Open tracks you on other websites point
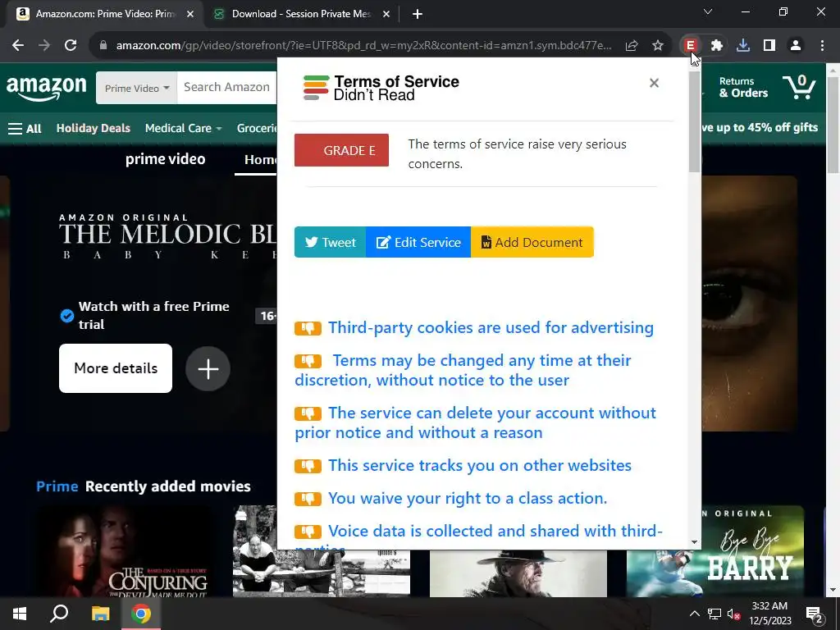 [x=479, y=466]
